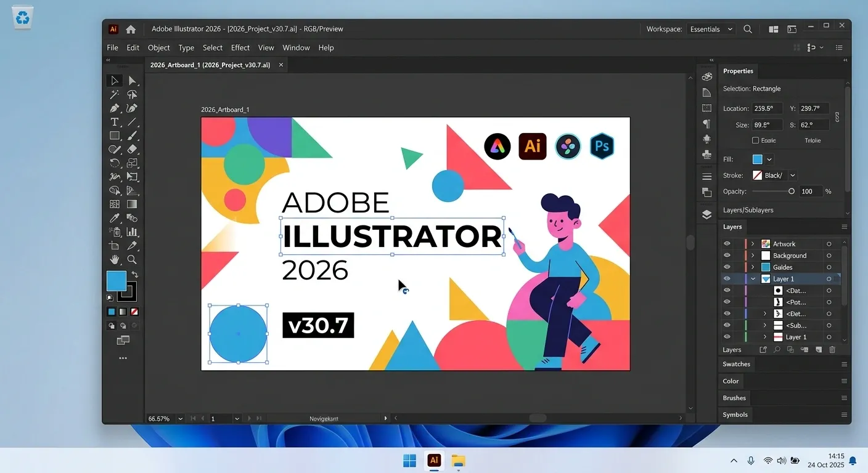Image resolution: width=868 pixels, height=473 pixels.
Task: Open the Window menu
Action: tap(296, 47)
